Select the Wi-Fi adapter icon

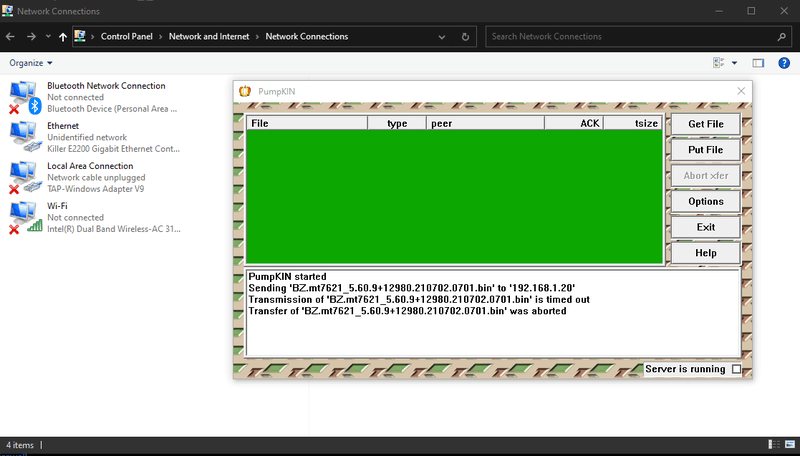pos(24,218)
